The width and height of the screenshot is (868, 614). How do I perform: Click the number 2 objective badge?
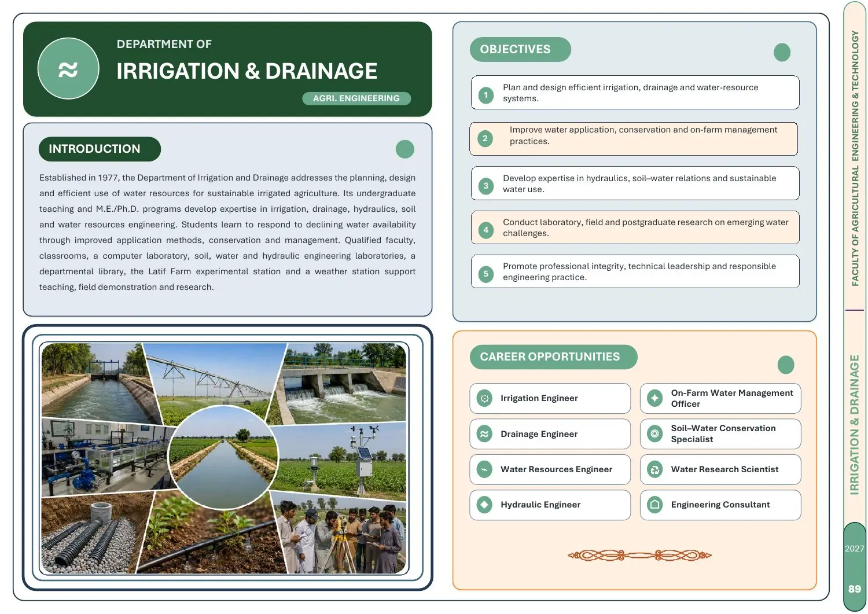[x=486, y=138]
